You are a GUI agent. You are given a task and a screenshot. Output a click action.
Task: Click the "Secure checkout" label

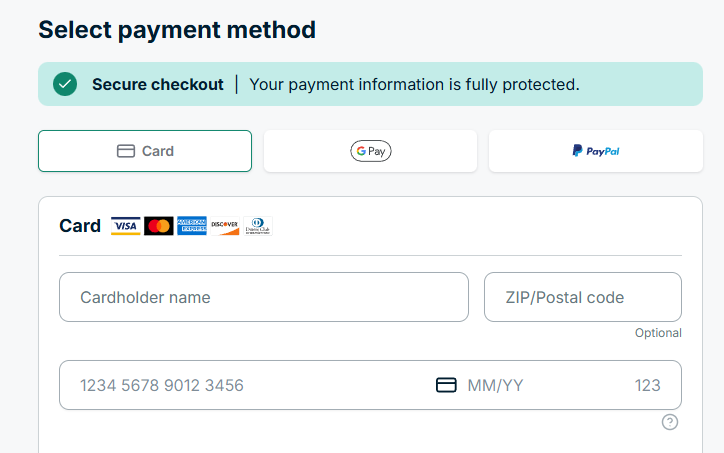(158, 84)
